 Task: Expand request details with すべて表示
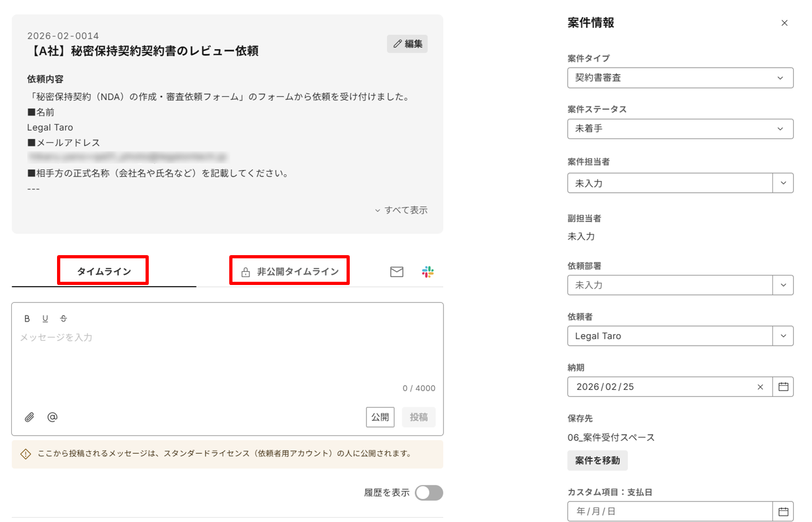[x=401, y=210]
